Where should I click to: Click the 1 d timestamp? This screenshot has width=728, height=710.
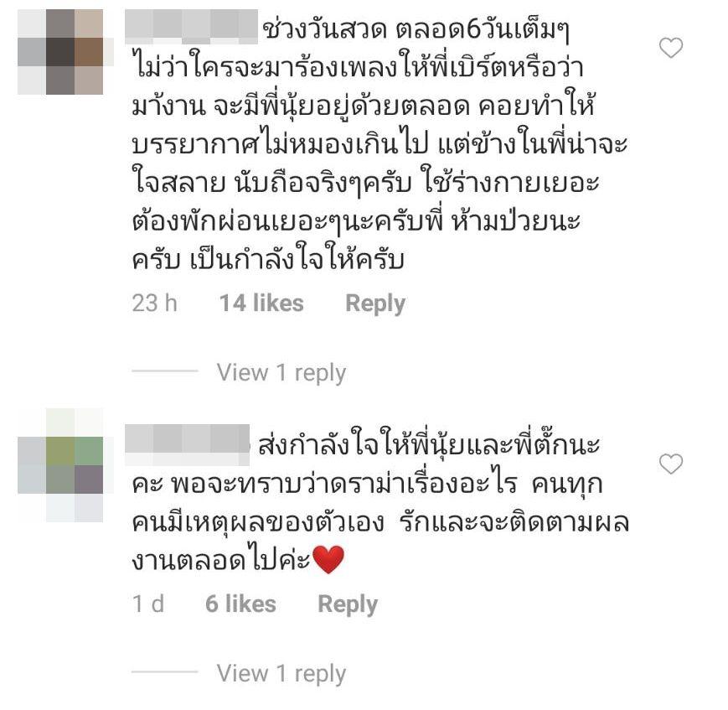click(x=148, y=604)
